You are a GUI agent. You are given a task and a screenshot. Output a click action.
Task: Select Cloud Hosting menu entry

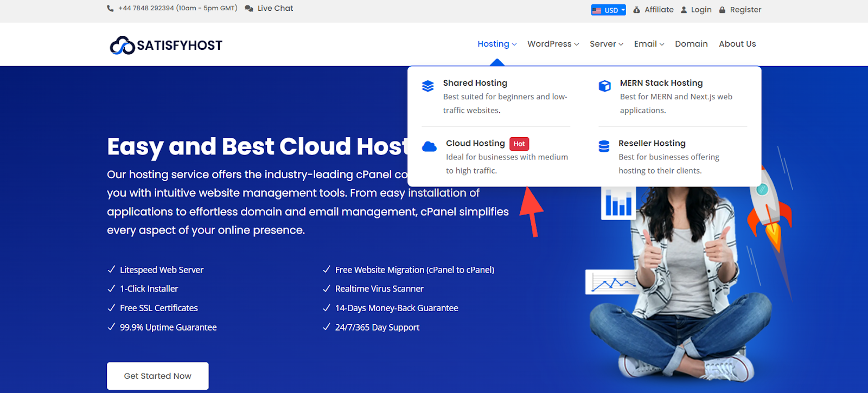[475, 143]
